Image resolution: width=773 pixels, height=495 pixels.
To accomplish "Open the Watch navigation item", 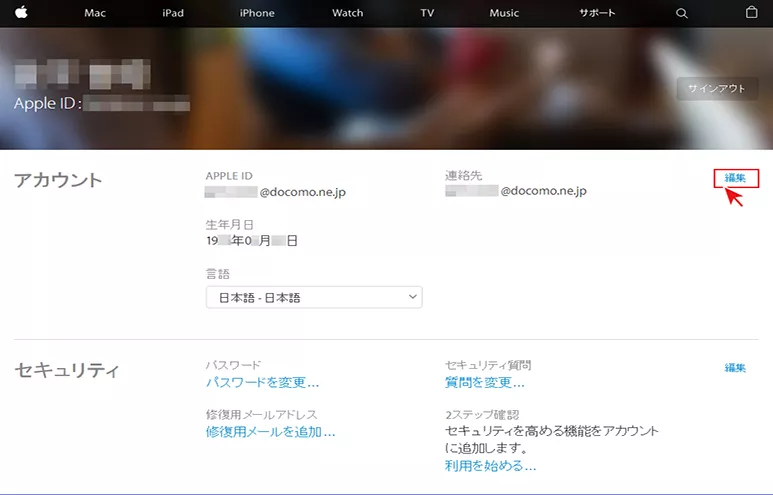I will pyautogui.click(x=347, y=13).
